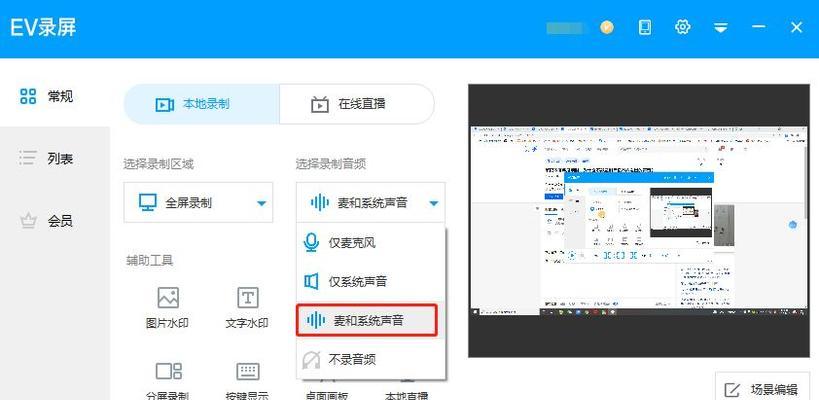
Task: Click the 辅助工具 heading
Action: [149, 260]
